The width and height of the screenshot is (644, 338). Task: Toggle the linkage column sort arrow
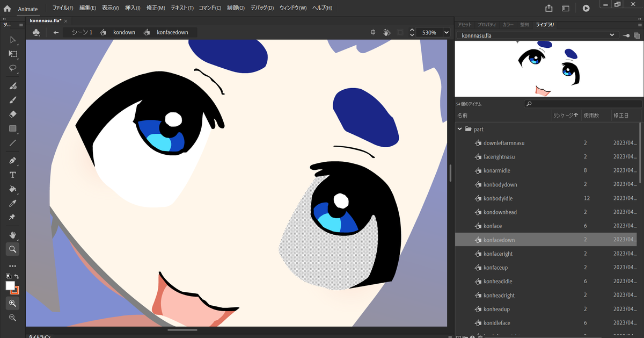[576, 116]
